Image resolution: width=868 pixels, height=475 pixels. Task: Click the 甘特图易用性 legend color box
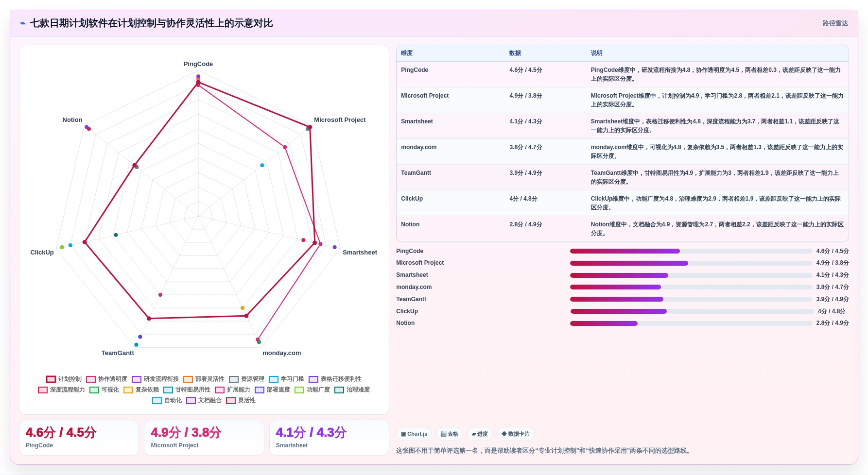[x=168, y=390]
